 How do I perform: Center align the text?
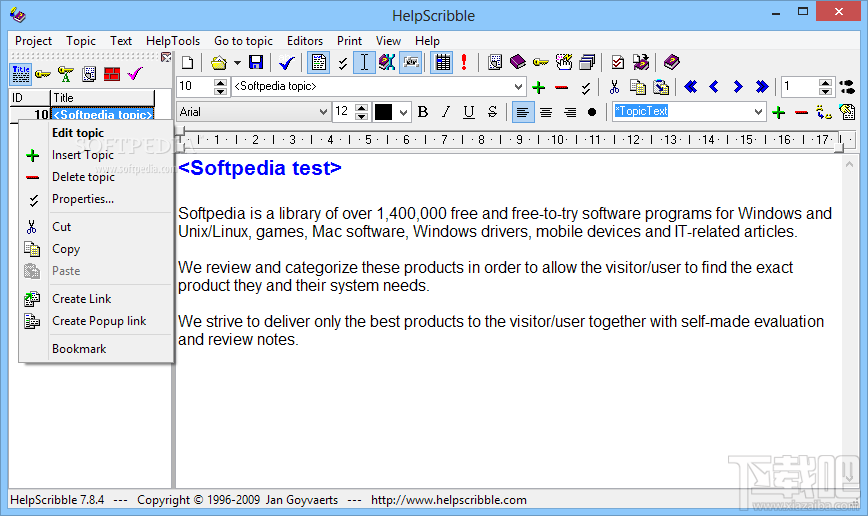coord(546,112)
